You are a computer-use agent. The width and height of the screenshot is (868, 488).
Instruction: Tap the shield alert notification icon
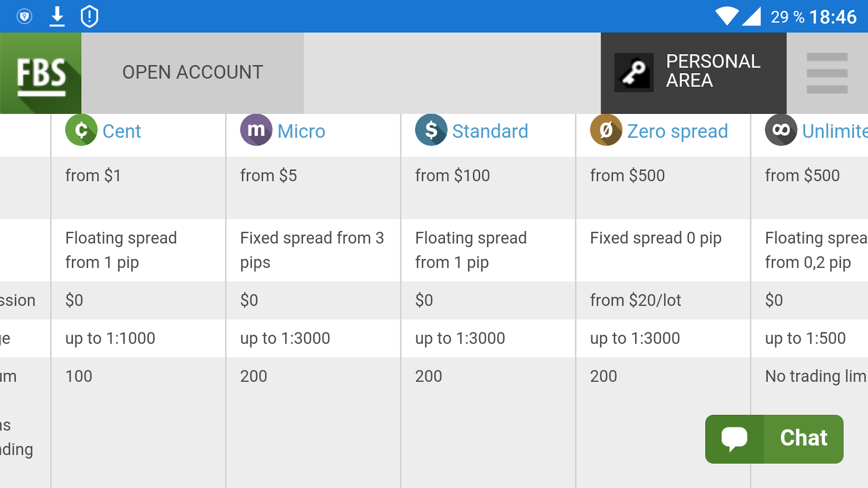pos(90,16)
